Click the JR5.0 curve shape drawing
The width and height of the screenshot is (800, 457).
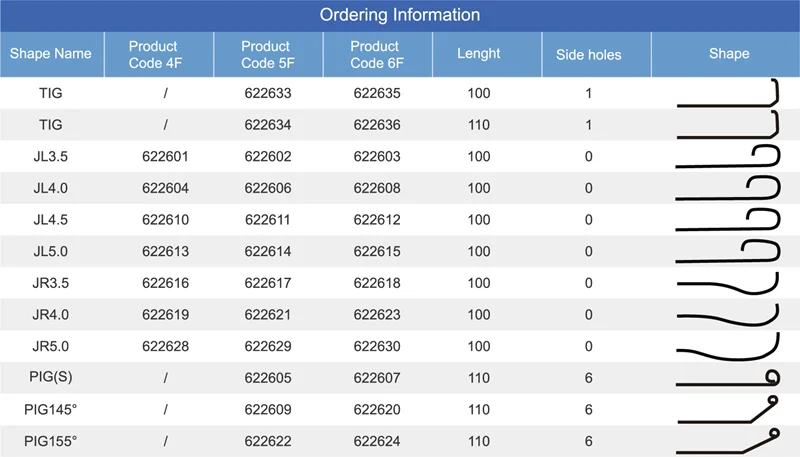click(x=728, y=347)
